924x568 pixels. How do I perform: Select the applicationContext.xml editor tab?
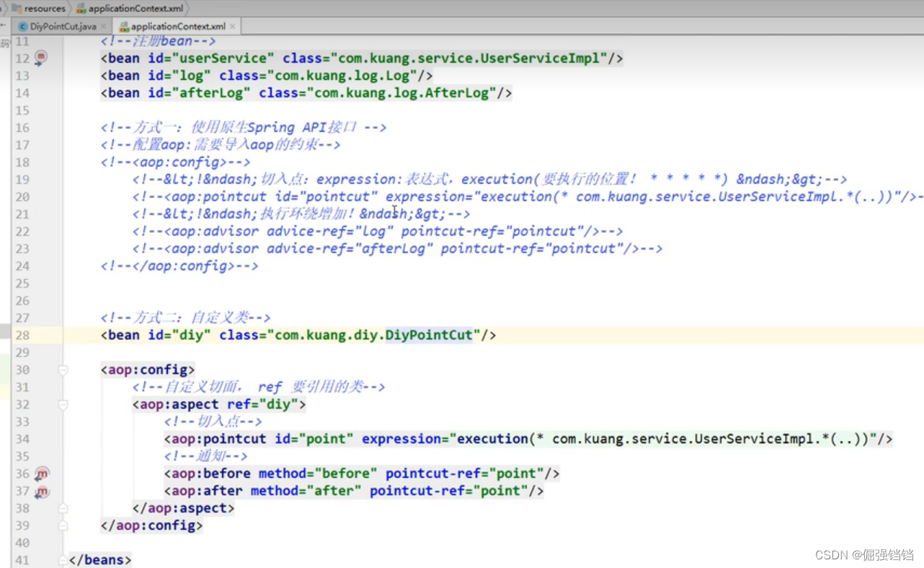point(177,27)
